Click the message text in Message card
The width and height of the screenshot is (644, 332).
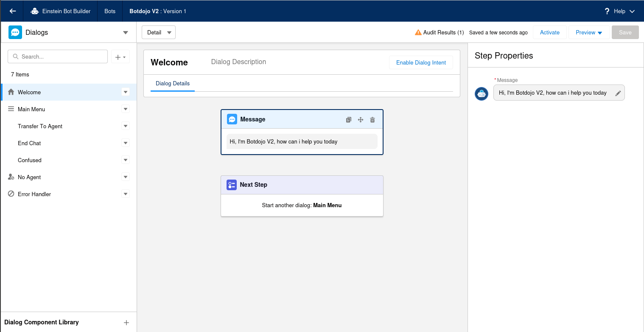click(283, 141)
